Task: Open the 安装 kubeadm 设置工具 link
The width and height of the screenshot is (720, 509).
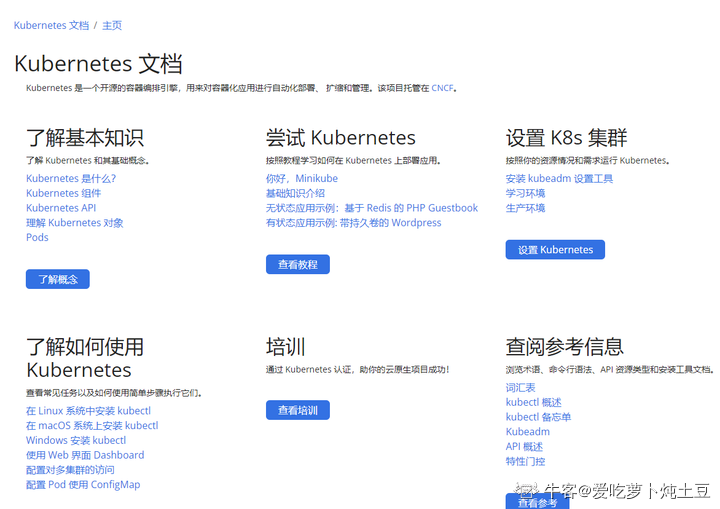Action: point(559,178)
